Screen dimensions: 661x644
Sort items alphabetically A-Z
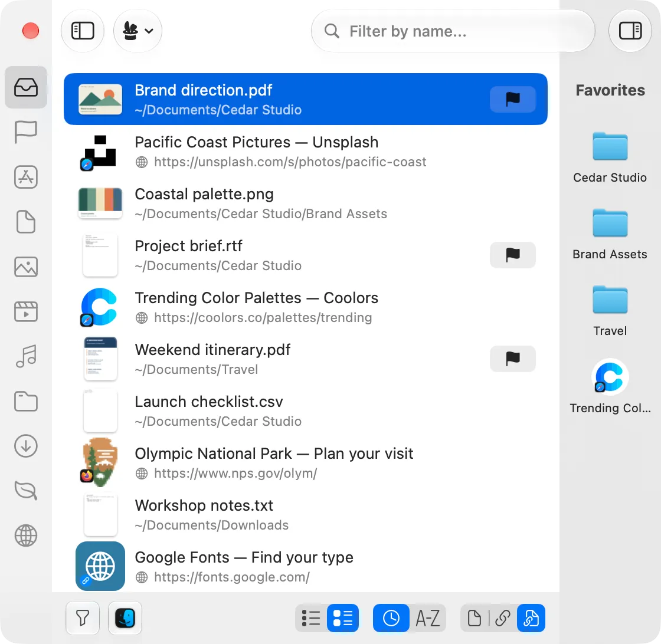(x=427, y=618)
